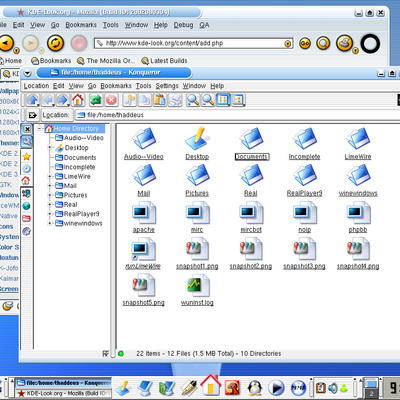The width and height of the screenshot is (400, 400).
Task: Click the Tux penguin icon in KDE panel
Action: [255, 388]
